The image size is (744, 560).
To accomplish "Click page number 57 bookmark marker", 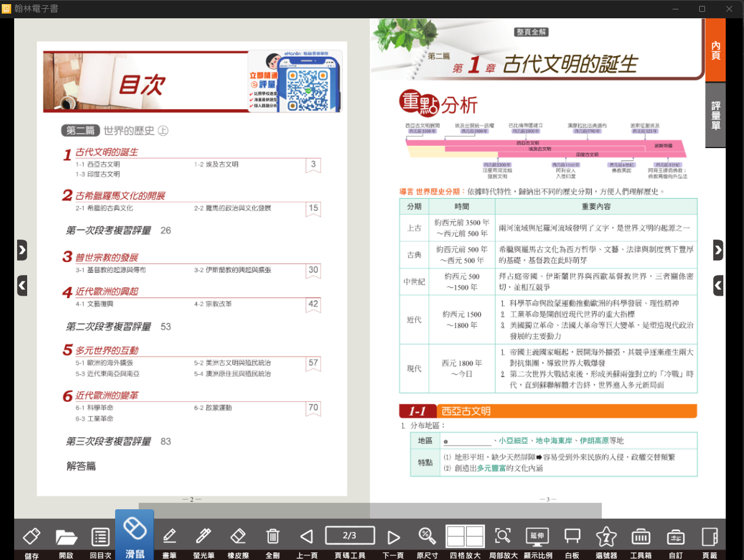I will [x=313, y=363].
